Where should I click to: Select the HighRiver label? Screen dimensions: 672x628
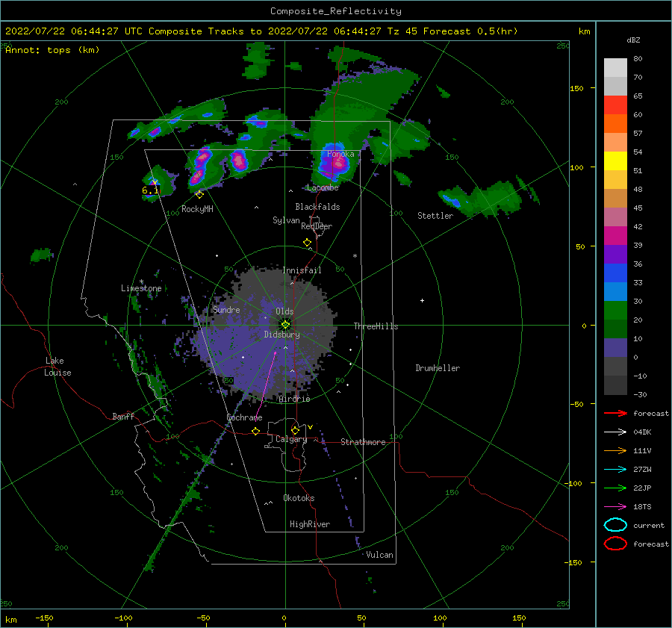(x=310, y=524)
